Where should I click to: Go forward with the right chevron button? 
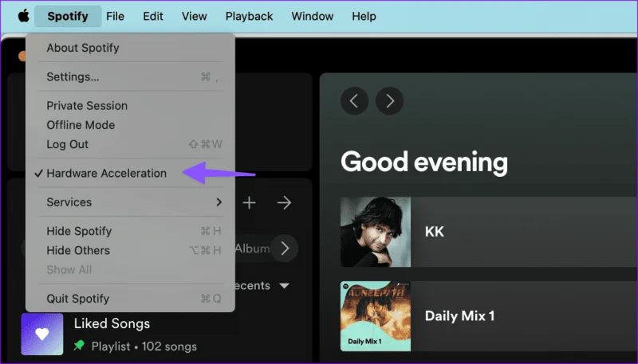click(389, 100)
